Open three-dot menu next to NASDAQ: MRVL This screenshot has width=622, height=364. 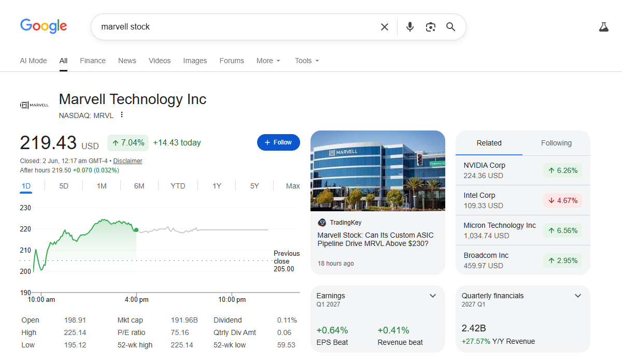click(x=122, y=115)
